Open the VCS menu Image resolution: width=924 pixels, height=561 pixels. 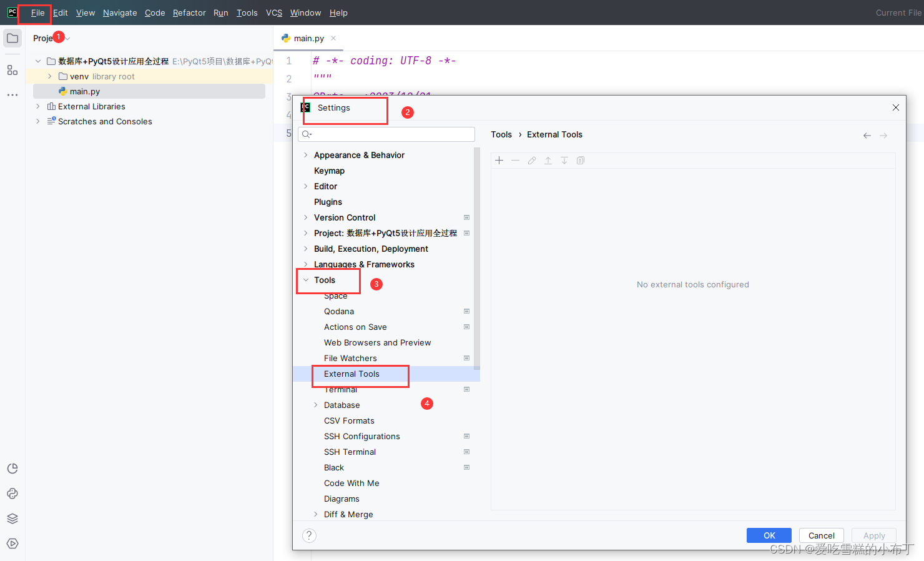(x=274, y=12)
